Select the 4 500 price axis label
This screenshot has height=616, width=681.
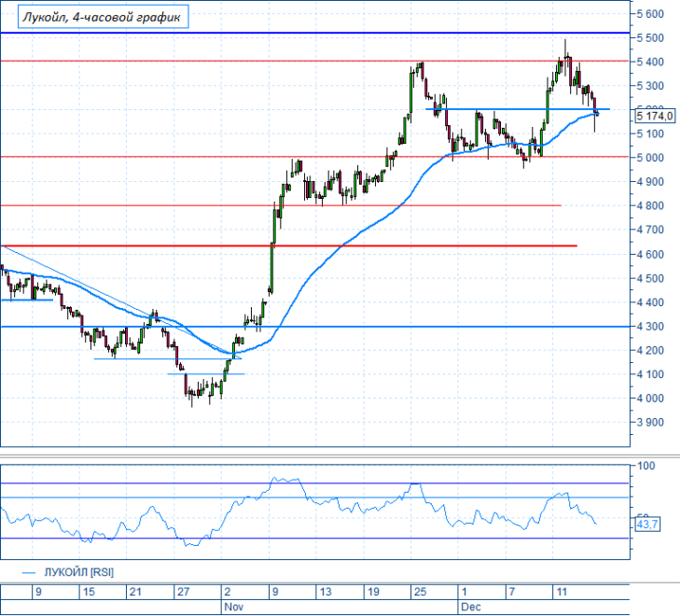pos(650,278)
